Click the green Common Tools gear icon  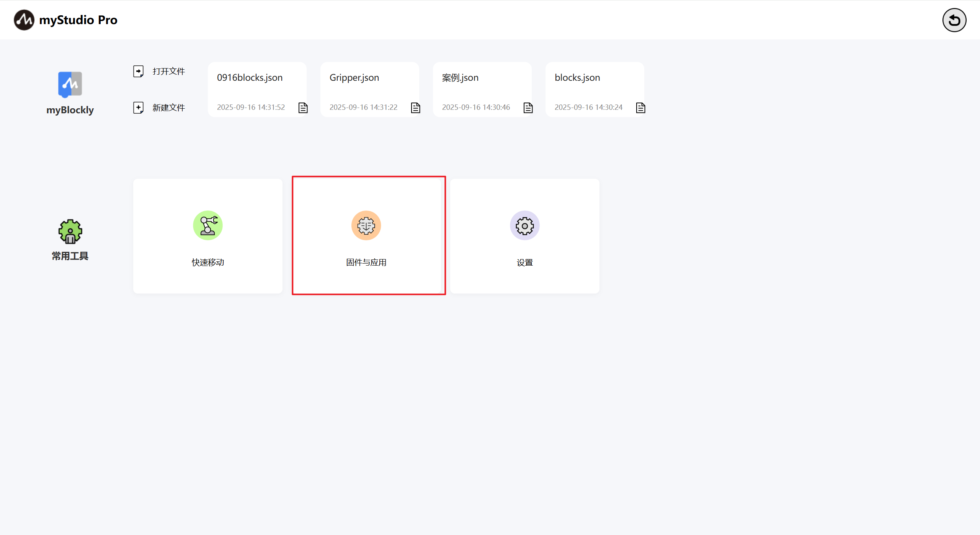click(x=70, y=232)
